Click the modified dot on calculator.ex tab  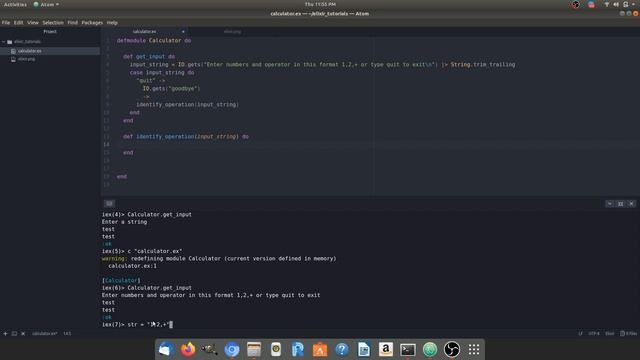tap(183, 31)
